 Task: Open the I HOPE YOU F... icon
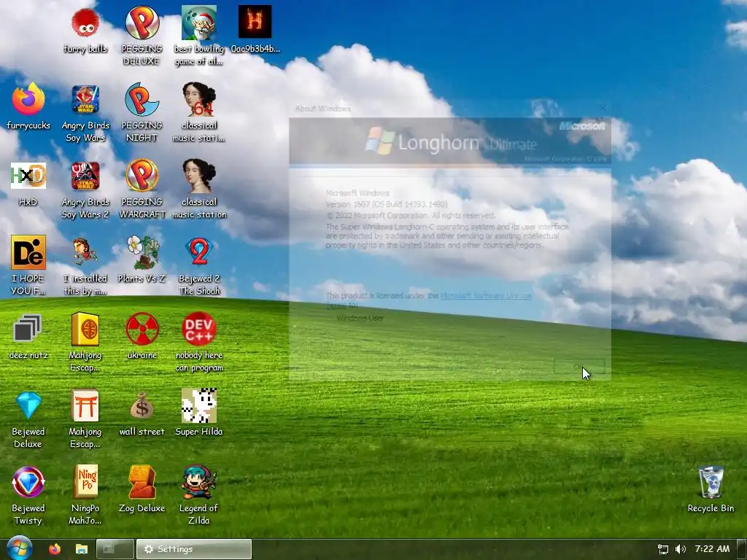[28, 265]
